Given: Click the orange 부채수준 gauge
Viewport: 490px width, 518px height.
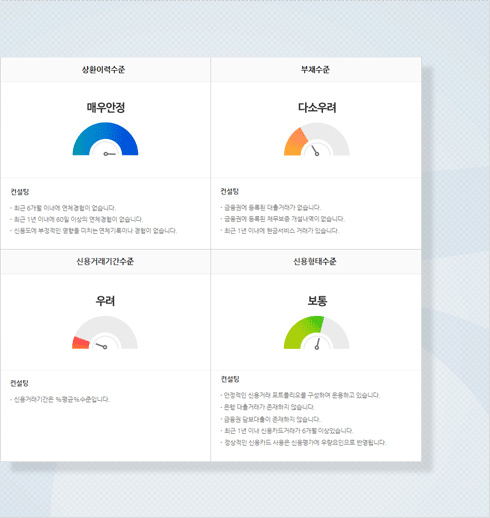Looking at the screenshot, I should 317,139.
